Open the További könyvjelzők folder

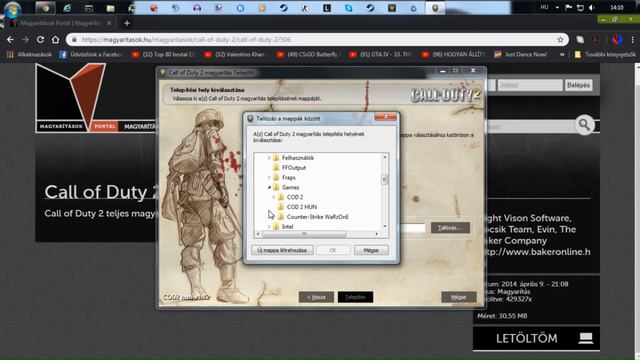tap(605, 54)
